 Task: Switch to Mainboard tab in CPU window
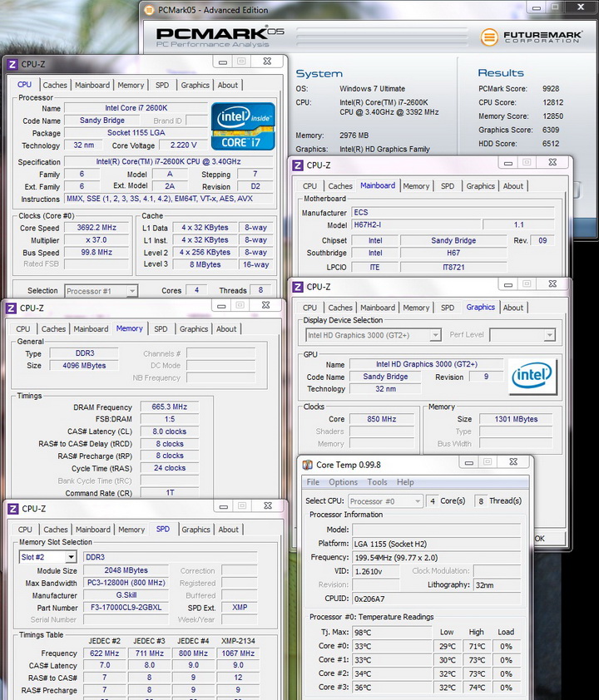(x=92, y=85)
